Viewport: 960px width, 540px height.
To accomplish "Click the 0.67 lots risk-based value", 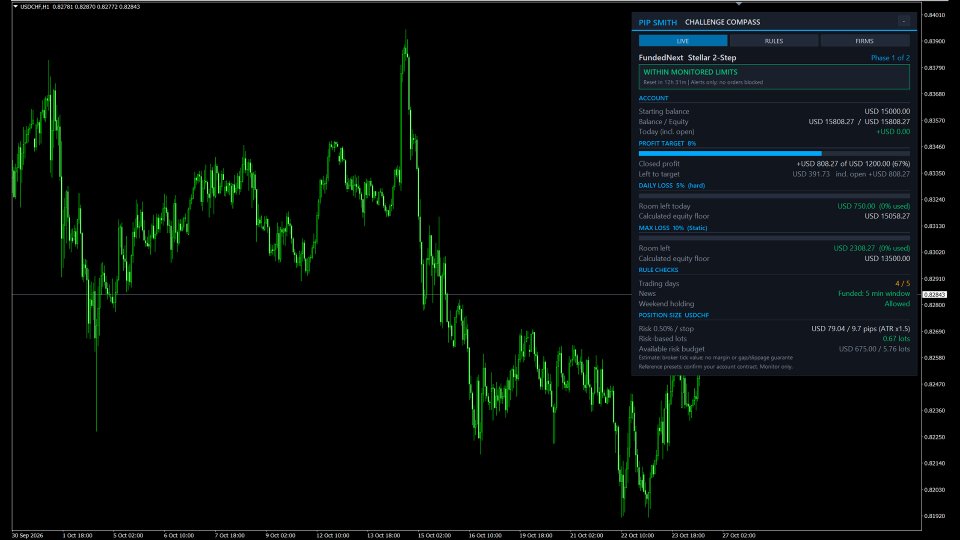I will tap(896, 339).
